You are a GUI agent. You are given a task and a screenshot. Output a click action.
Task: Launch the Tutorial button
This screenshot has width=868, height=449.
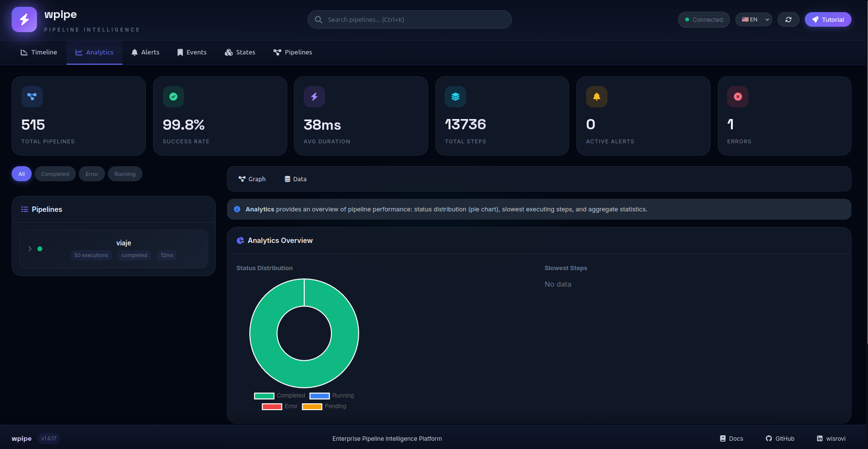828,19
